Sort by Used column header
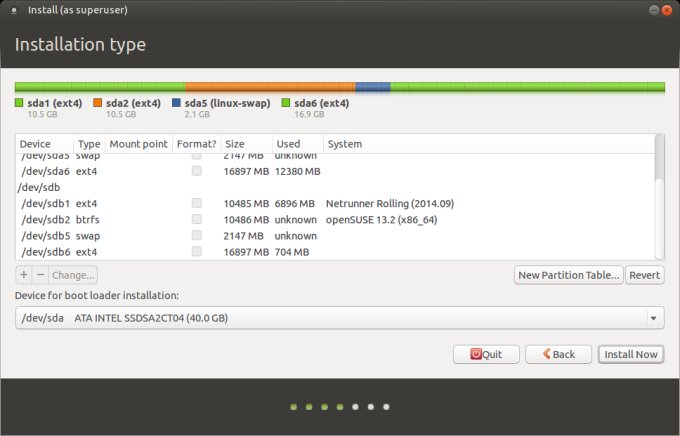Image resolution: width=680 pixels, height=436 pixels. click(298, 144)
